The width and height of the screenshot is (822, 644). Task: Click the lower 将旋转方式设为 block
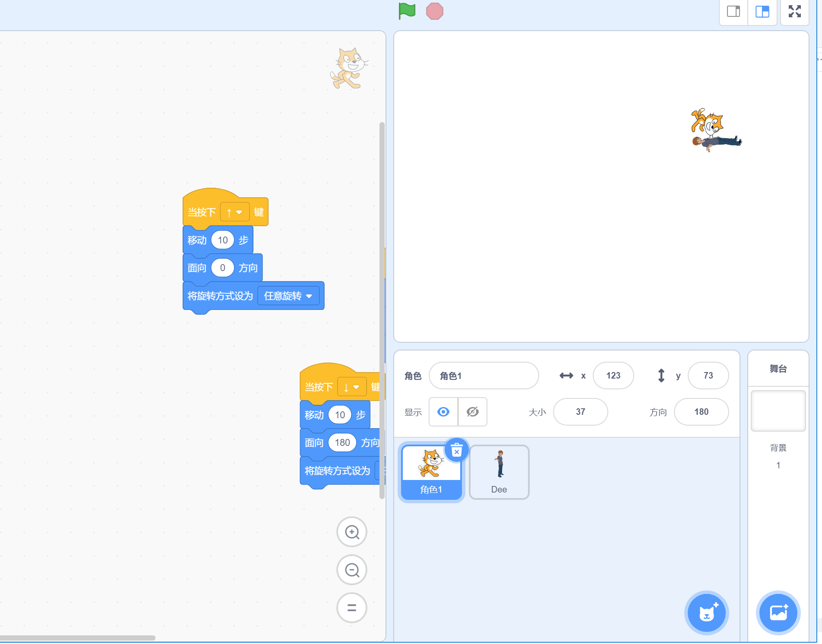[x=337, y=470]
